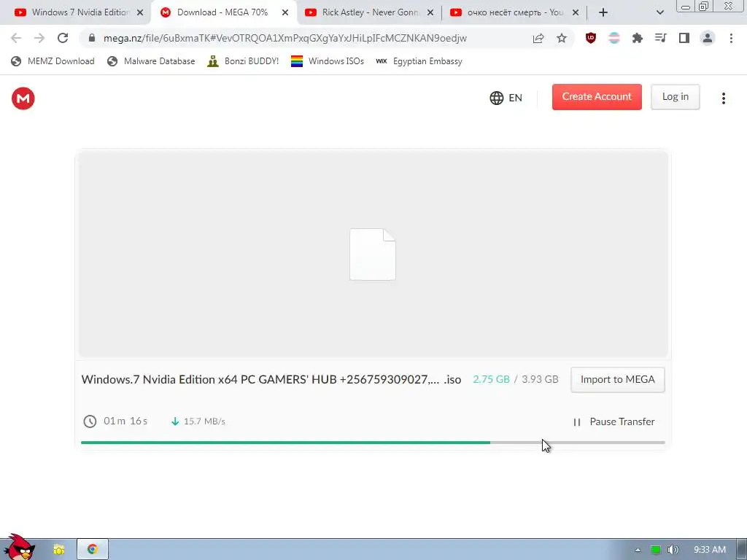Click the 3.93 GB total size
The image size is (747, 560).
(540, 379)
